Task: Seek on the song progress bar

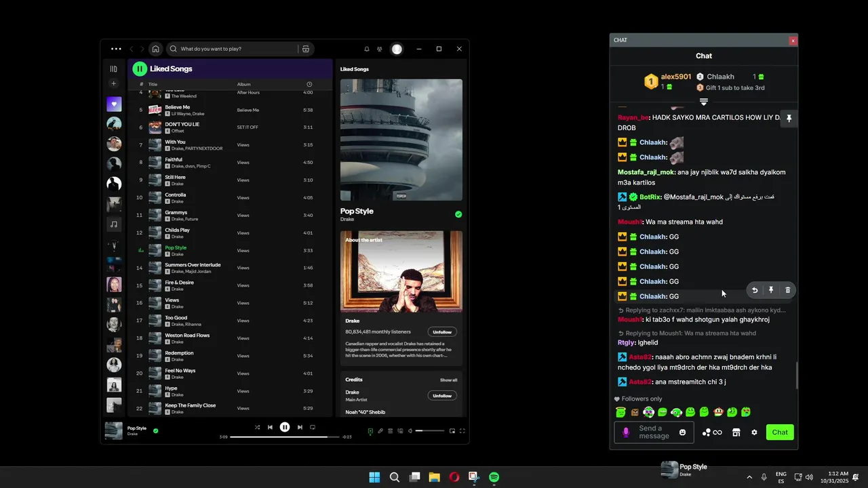Action: [284, 437]
